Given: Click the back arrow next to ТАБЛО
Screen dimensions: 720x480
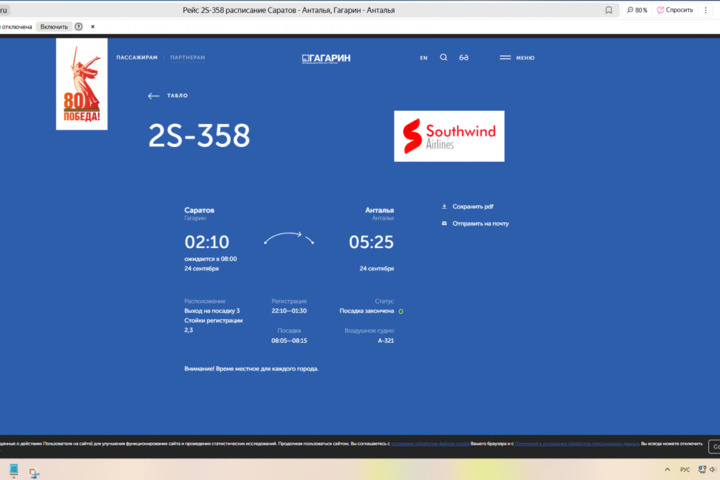Looking at the screenshot, I should 153,96.
